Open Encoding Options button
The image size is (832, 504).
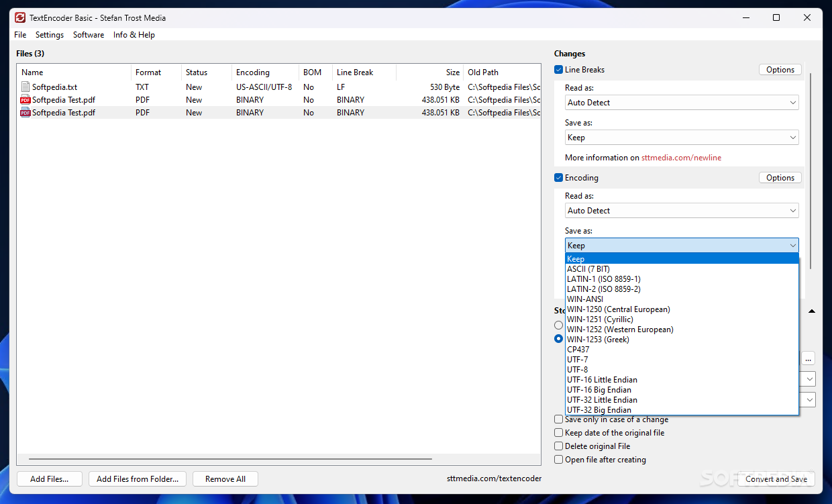780,178
